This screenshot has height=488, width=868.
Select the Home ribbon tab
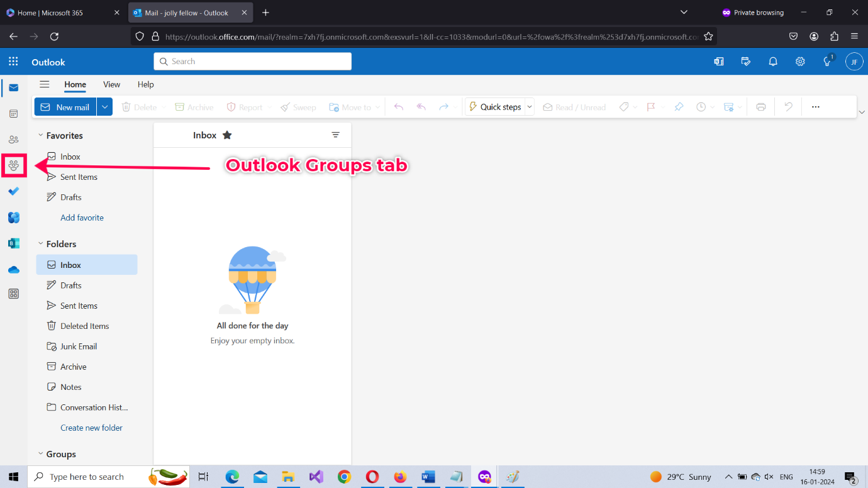pos(75,84)
